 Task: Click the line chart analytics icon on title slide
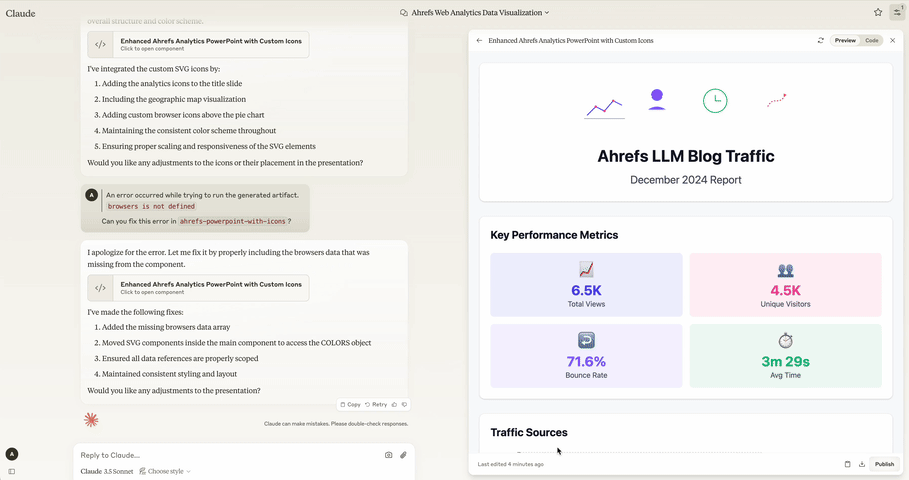(604, 108)
